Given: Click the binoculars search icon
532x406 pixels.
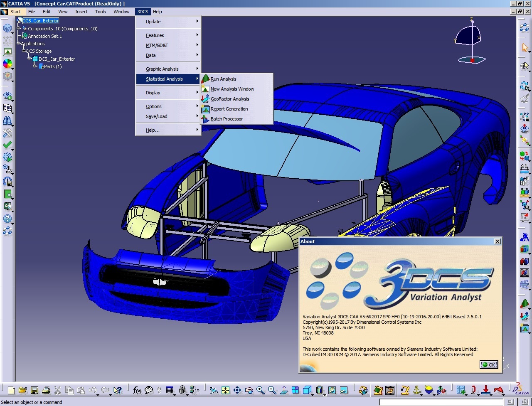Looking at the screenshot, I should pyautogui.click(x=7, y=121).
